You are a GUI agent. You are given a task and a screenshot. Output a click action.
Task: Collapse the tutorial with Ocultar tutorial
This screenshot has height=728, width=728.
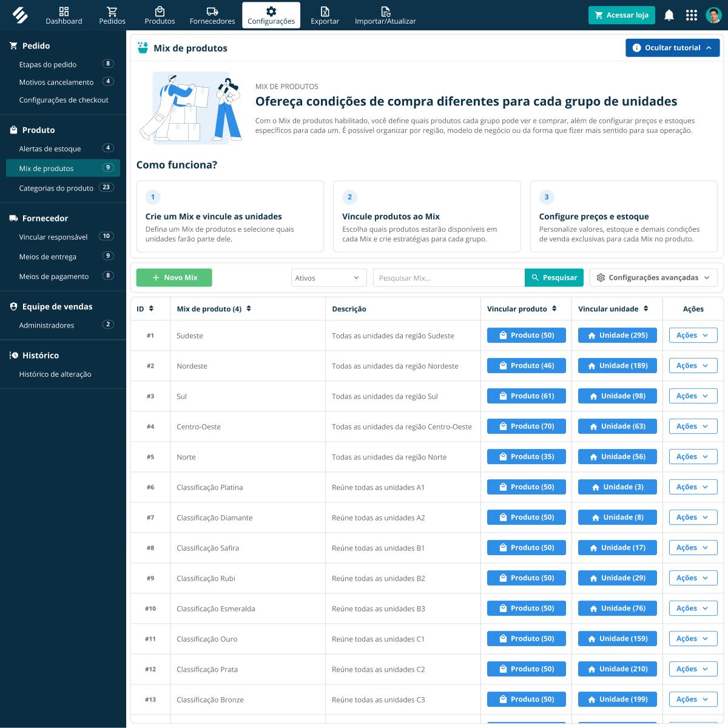pos(672,47)
